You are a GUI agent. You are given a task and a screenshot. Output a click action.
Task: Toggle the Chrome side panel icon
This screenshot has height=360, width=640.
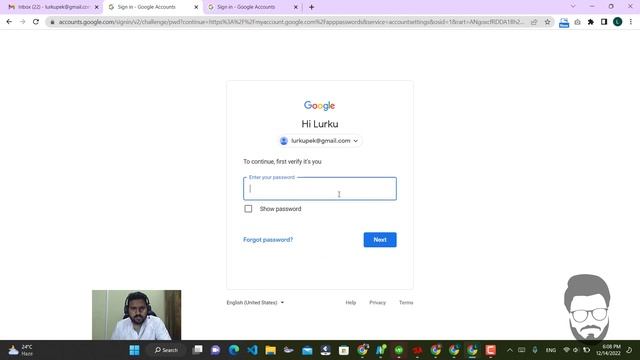point(604,22)
